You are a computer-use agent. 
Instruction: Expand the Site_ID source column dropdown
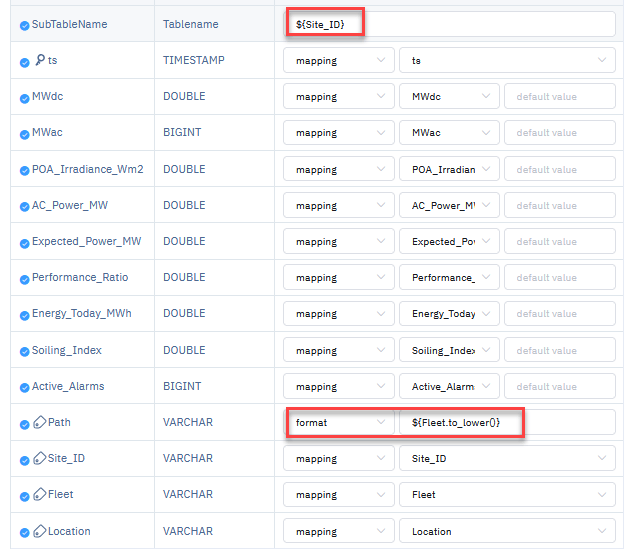[x=507, y=459]
